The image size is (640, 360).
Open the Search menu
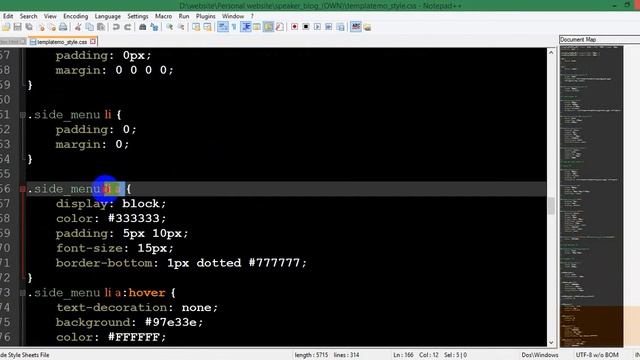click(x=28, y=16)
